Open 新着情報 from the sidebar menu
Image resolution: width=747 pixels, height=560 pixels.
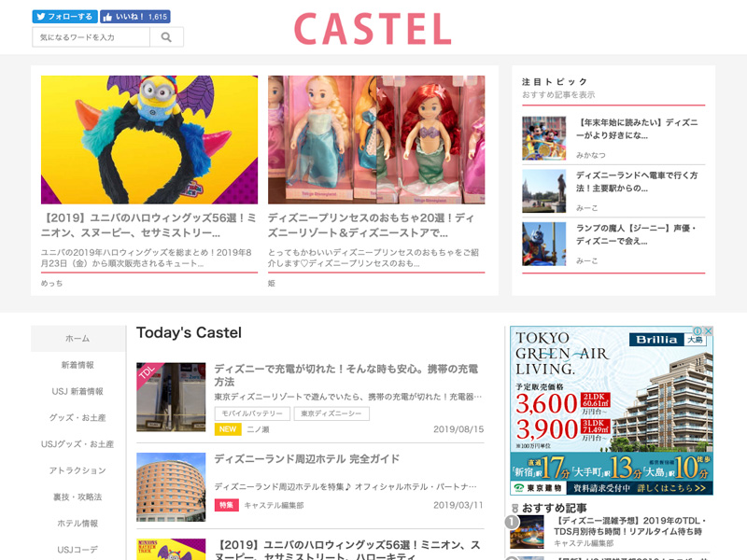pyautogui.click(x=78, y=365)
